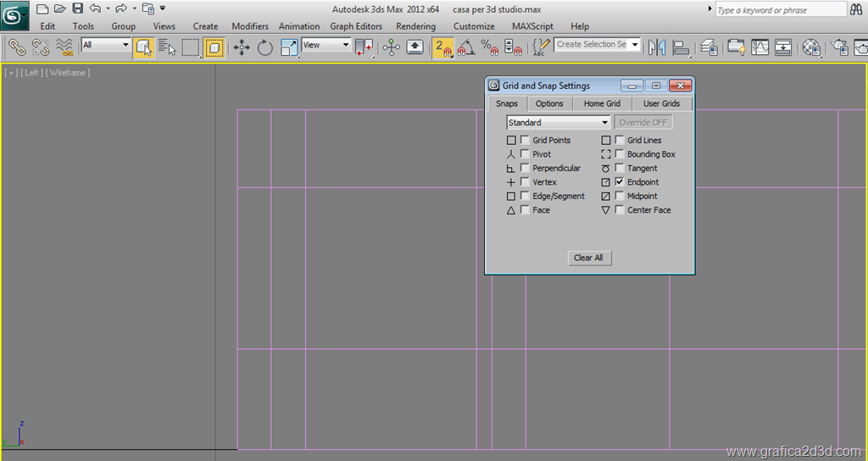Screen dimensions: 868x461
Task: Open the Modifiers menu
Action: point(250,26)
